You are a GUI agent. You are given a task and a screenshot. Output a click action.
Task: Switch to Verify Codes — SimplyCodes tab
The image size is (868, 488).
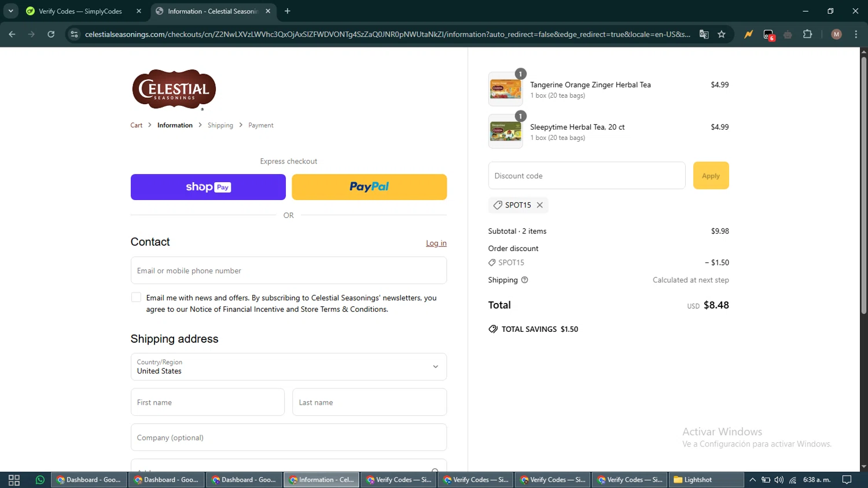(x=83, y=11)
